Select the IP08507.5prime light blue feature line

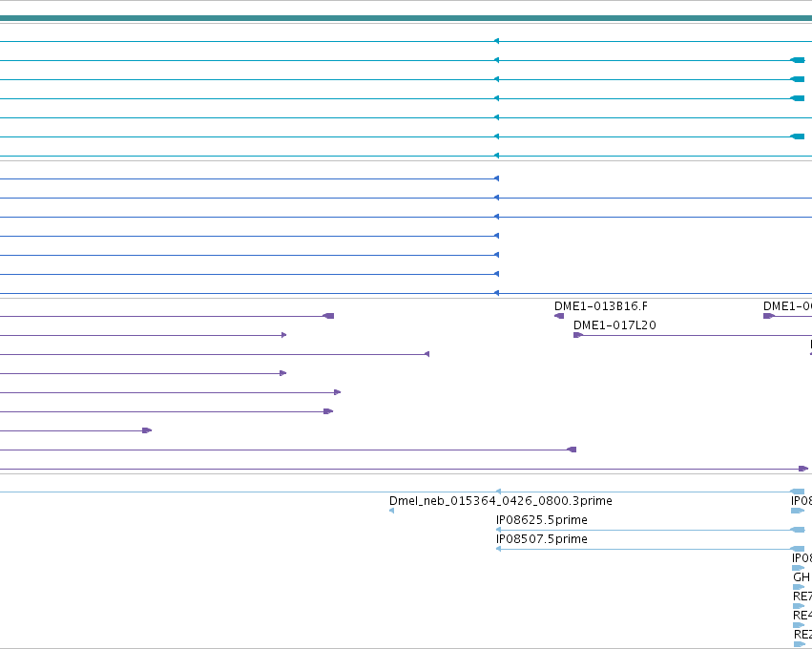(651, 549)
